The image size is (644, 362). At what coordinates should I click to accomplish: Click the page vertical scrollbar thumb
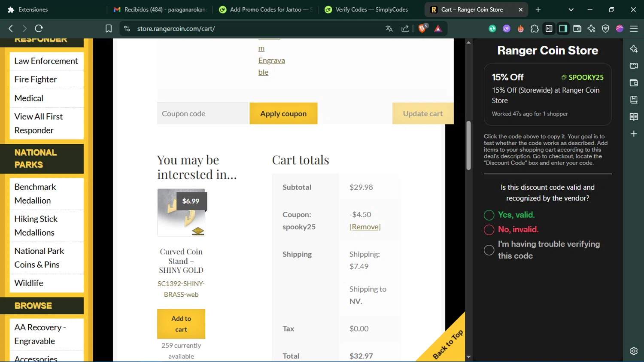(468, 146)
